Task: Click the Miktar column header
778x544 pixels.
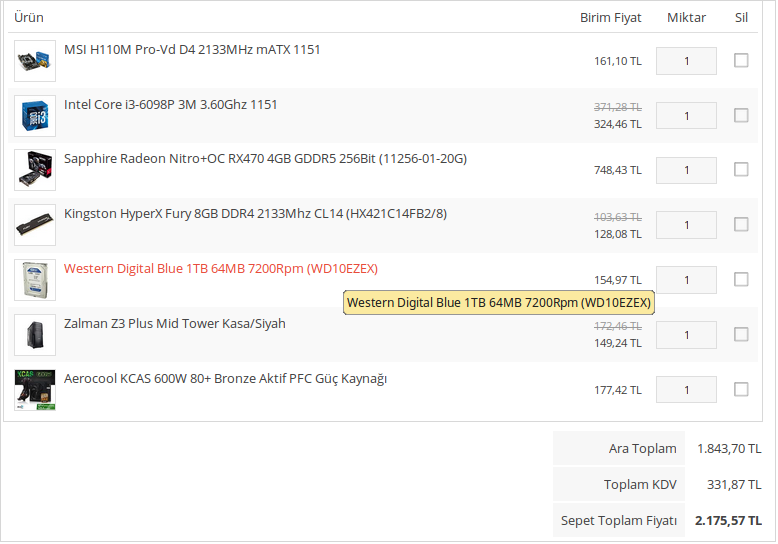Action: coord(686,17)
